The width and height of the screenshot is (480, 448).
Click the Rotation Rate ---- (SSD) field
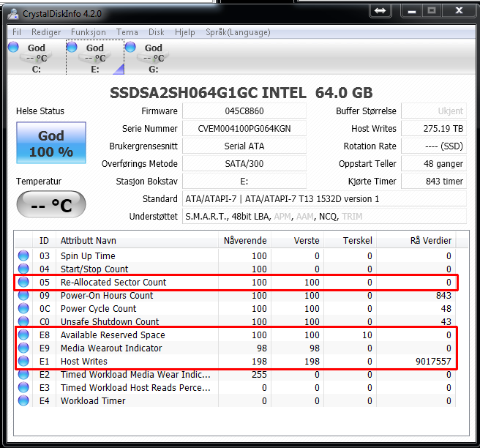tap(434, 146)
